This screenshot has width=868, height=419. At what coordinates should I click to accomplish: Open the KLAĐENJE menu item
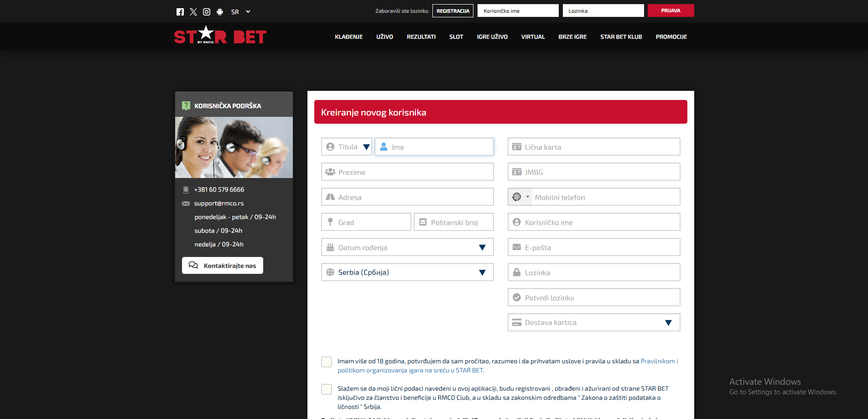(349, 37)
